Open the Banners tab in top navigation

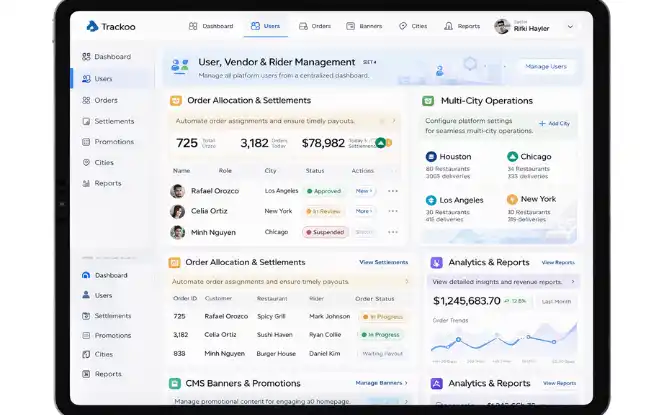point(364,26)
